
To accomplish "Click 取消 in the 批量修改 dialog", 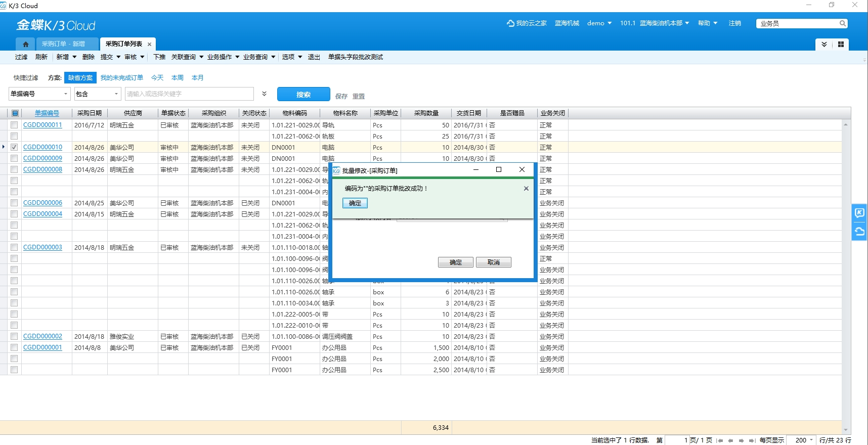I will 494,262.
